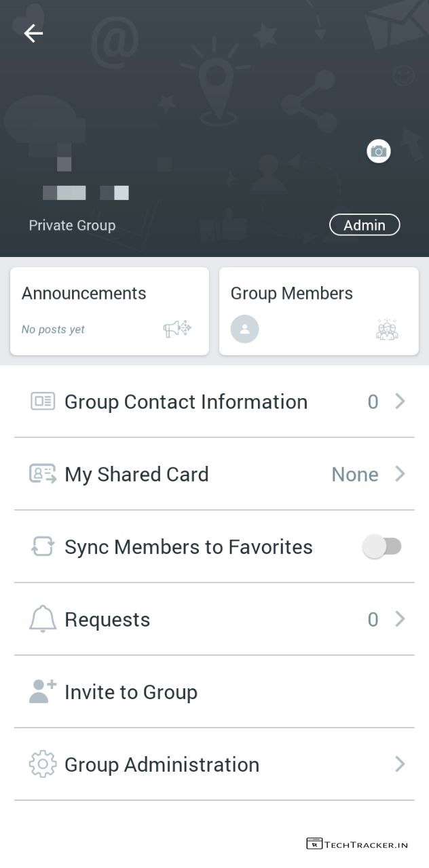
Task: Tap the Invite to Group person-plus icon
Action: [43, 691]
